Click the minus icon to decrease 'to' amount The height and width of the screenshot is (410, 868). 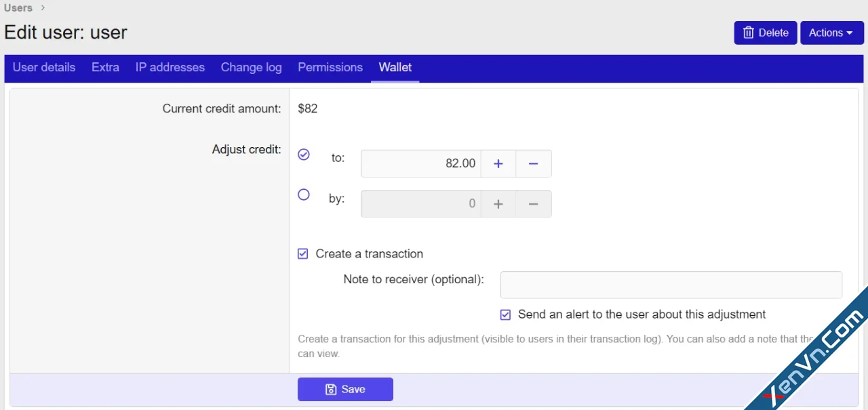point(534,163)
